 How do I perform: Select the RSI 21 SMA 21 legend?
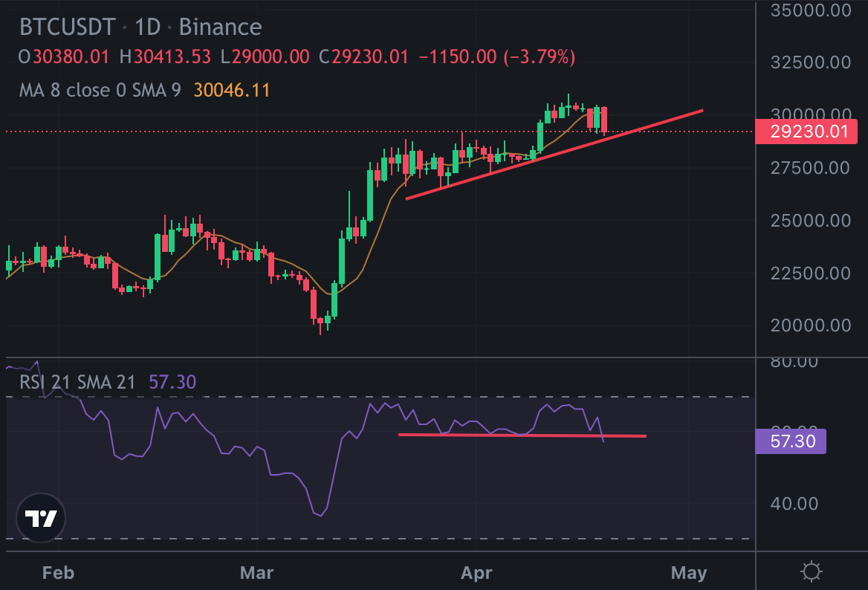click(77, 382)
